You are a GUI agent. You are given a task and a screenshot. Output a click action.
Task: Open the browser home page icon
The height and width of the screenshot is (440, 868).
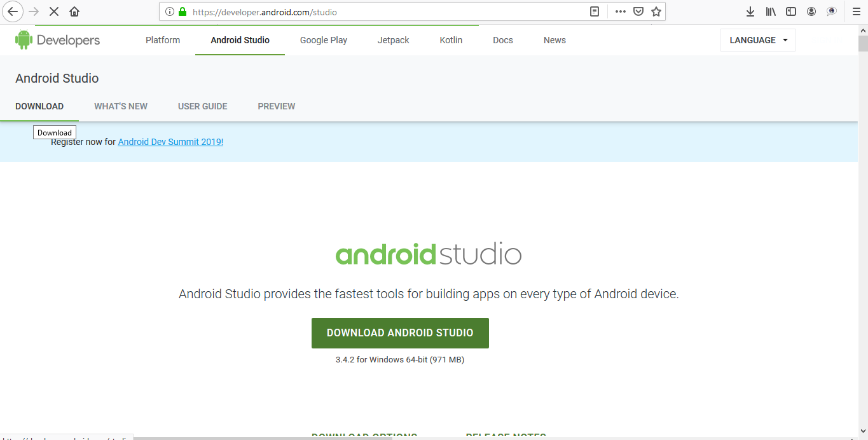(x=74, y=11)
